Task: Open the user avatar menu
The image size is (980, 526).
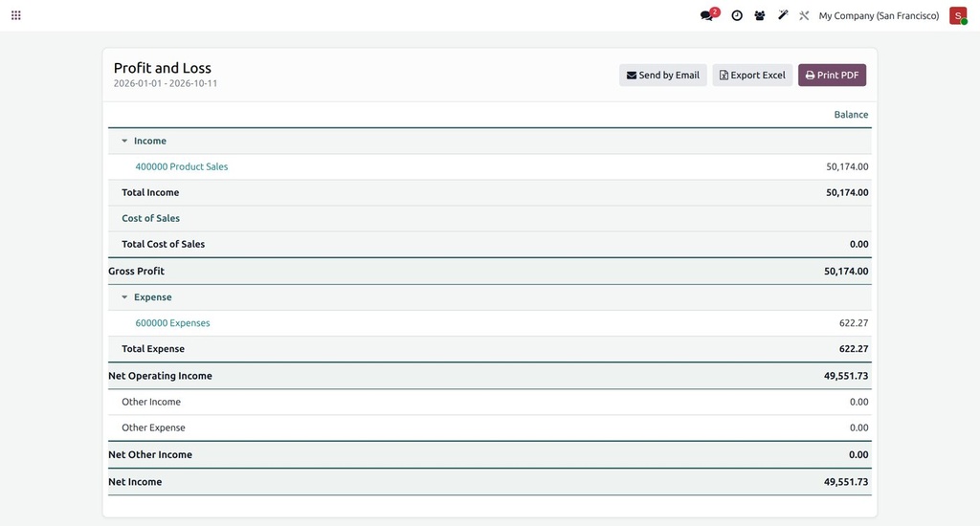Action: [x=957, y=15]
